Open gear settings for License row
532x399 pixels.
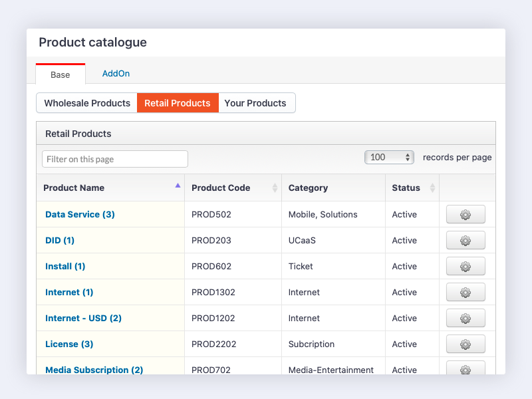coord(465,344)
